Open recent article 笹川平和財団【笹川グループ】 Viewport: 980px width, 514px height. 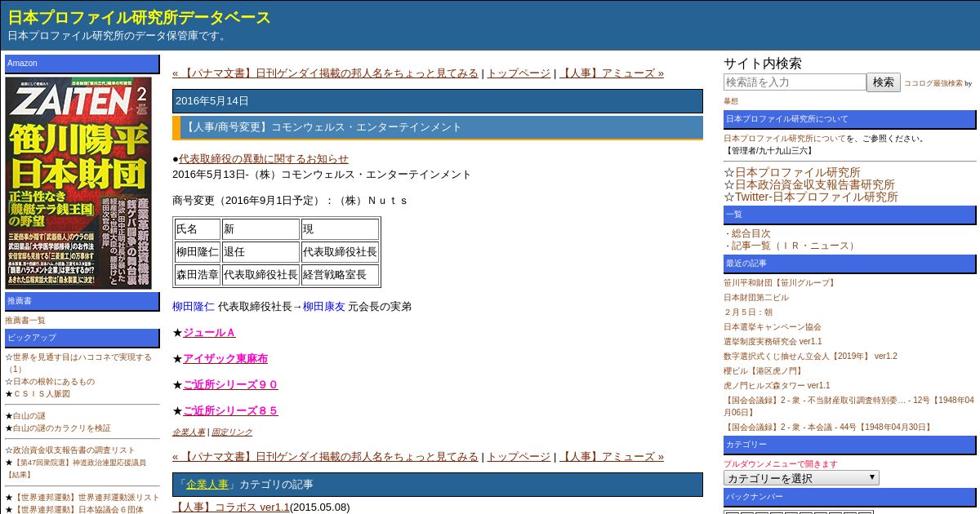coord(780,282)
